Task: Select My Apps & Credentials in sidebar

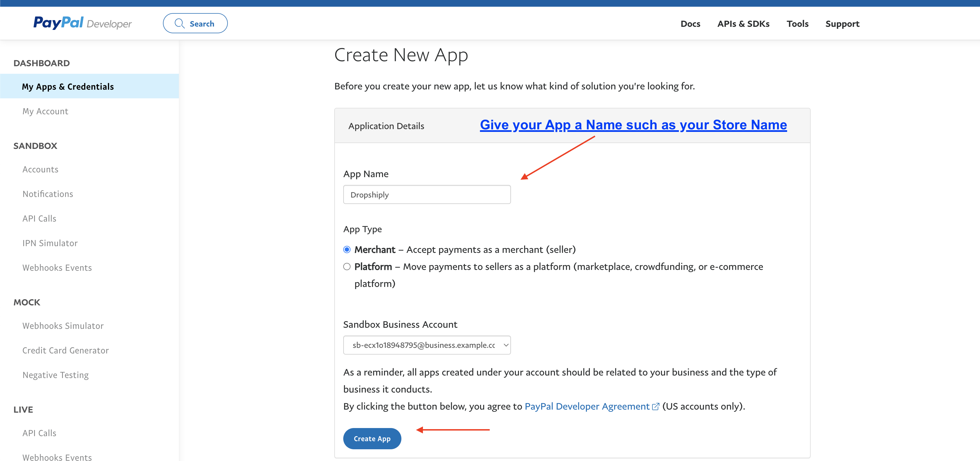Action: coord(89,86)
